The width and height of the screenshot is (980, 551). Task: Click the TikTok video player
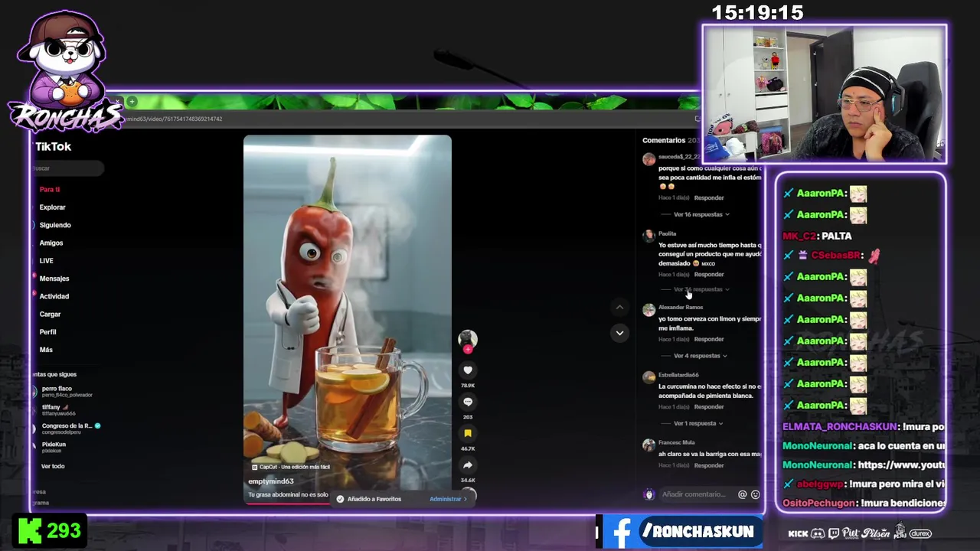(348, 320)
